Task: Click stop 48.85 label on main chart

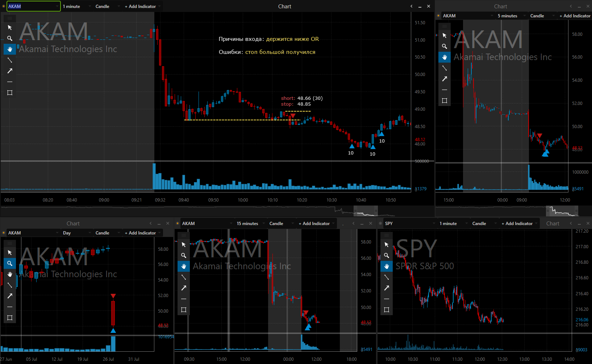Action: pos(296,104)
